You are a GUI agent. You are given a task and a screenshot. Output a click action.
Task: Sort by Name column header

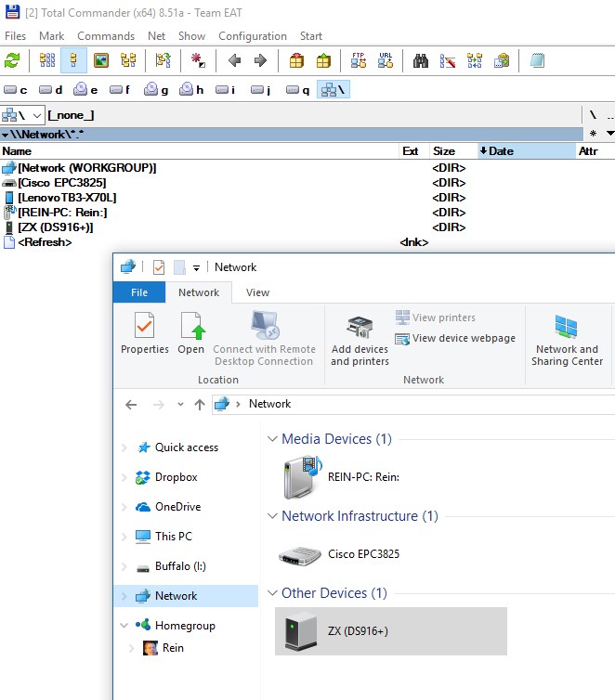200,151
